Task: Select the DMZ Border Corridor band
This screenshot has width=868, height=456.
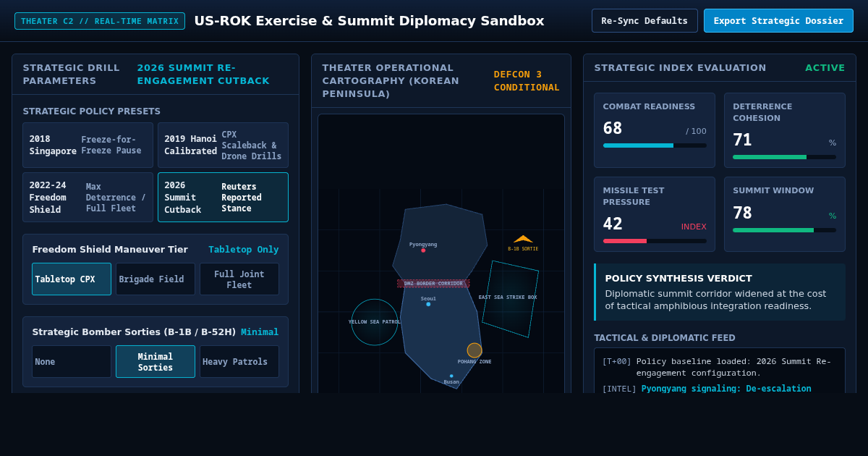Action: point(433,284)
